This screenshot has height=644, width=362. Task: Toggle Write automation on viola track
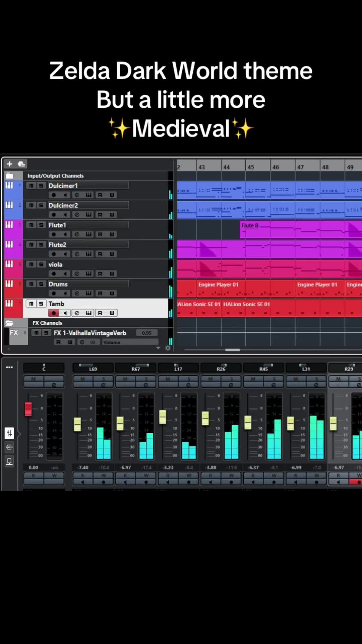pos(112,274)
